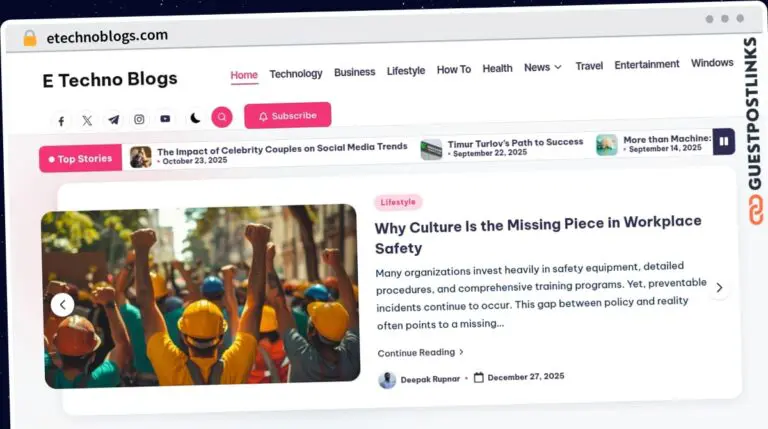Pause the Top Stories ticker
Screen dimensions: 768x429
pyautogui.click(x=724, y=142)
